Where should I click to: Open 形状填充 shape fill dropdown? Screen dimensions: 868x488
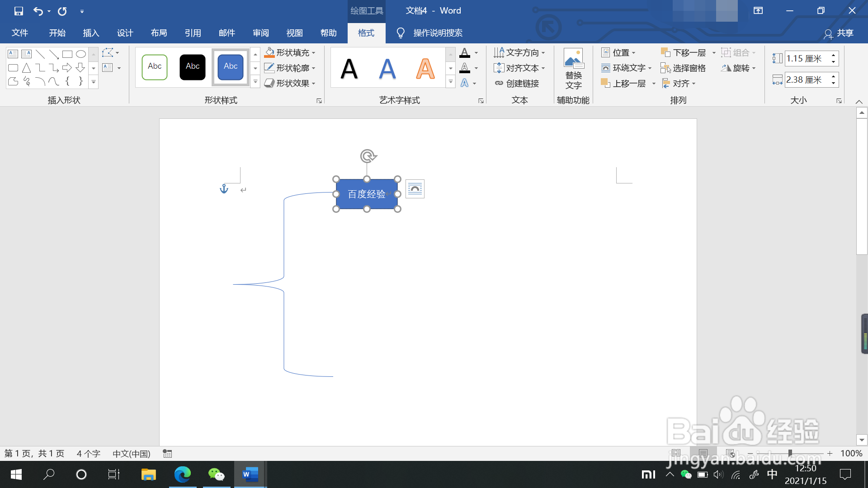[x=290, y=53]
